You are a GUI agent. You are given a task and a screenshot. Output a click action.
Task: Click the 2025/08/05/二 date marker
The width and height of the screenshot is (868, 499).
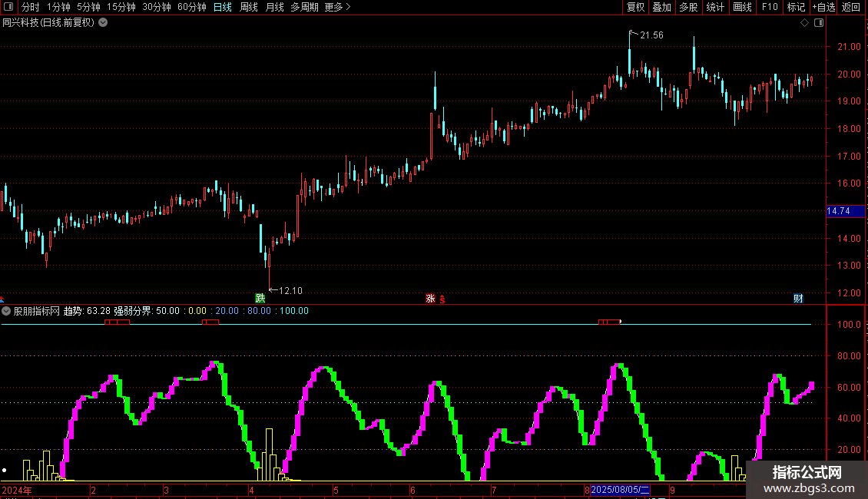620,490
